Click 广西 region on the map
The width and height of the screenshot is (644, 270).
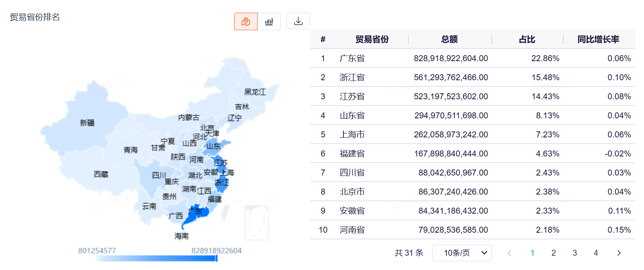(x=176, y=216)
